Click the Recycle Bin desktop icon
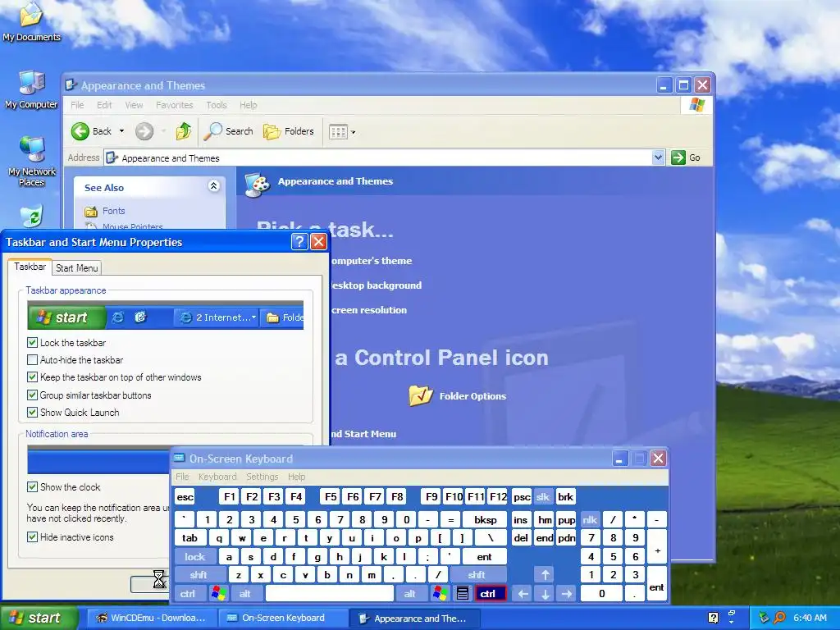 32,216
